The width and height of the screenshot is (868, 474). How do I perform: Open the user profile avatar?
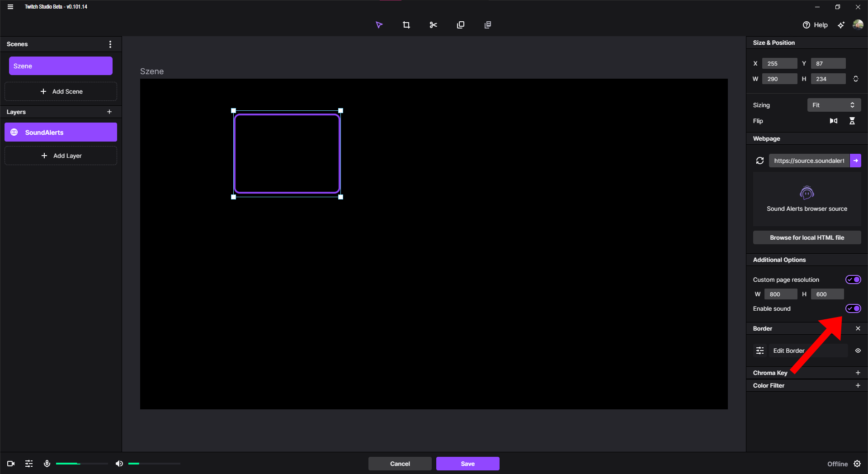coord(858,24)
